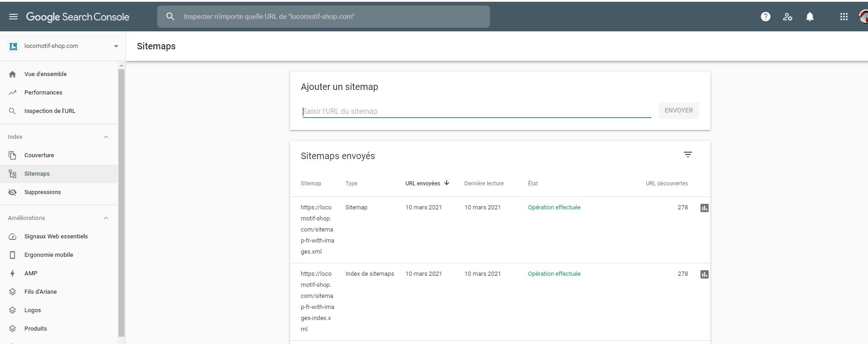This screenshot has height=344, width=868.
Task: Click the Google Search Console logo
Action: (77, 17)
